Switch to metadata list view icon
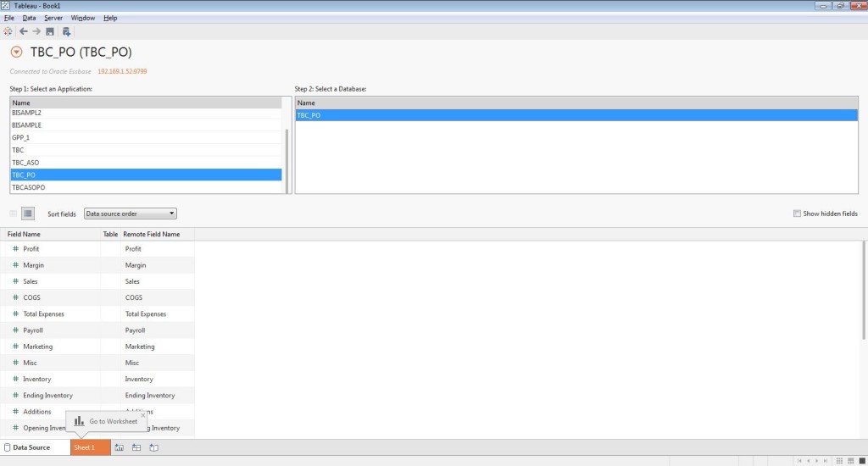 point(28,214)
